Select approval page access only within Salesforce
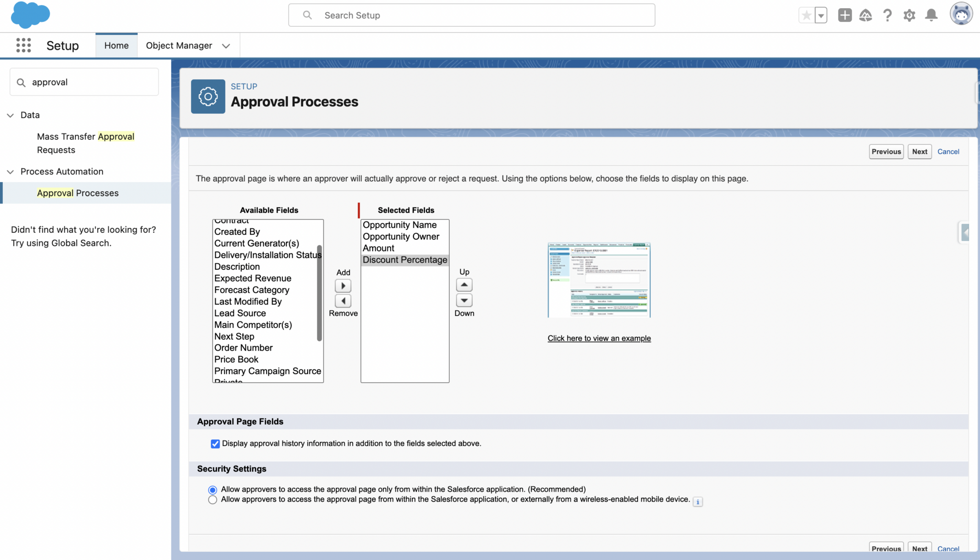980x560 pixels. [212, 489]
